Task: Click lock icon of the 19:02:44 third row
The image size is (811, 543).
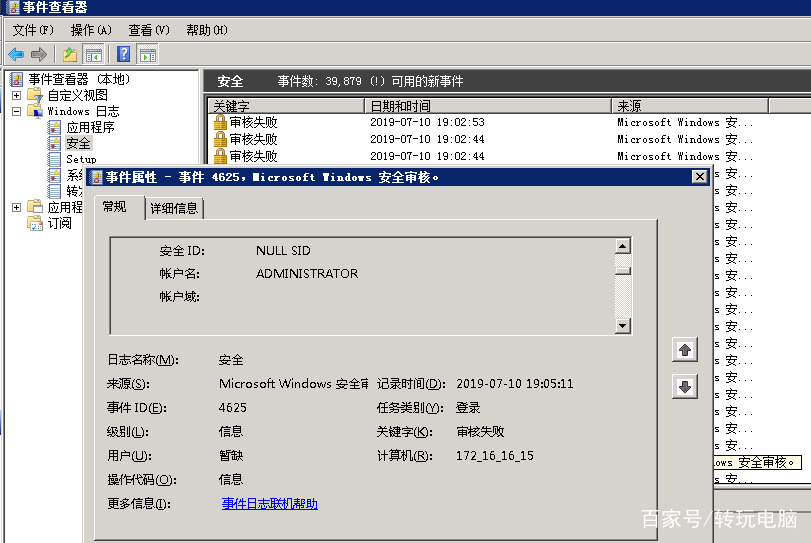Action: 220,156
